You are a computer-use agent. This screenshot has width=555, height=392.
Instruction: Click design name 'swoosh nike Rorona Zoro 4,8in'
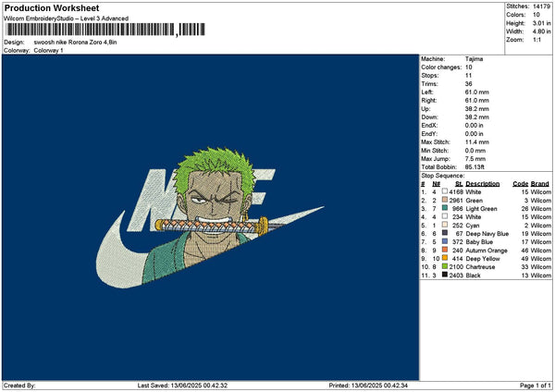(x=75, y=43)
